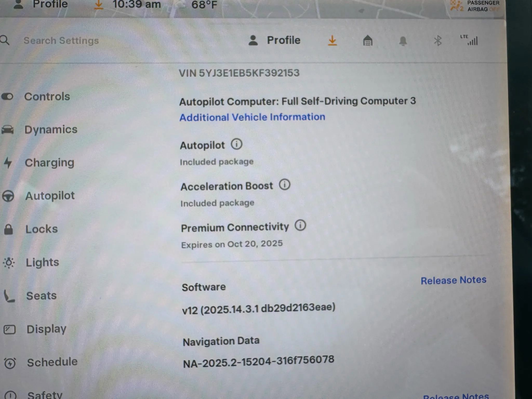
Task: Open Locks settings via the padlock icon
Action: [x=9, y=229]
